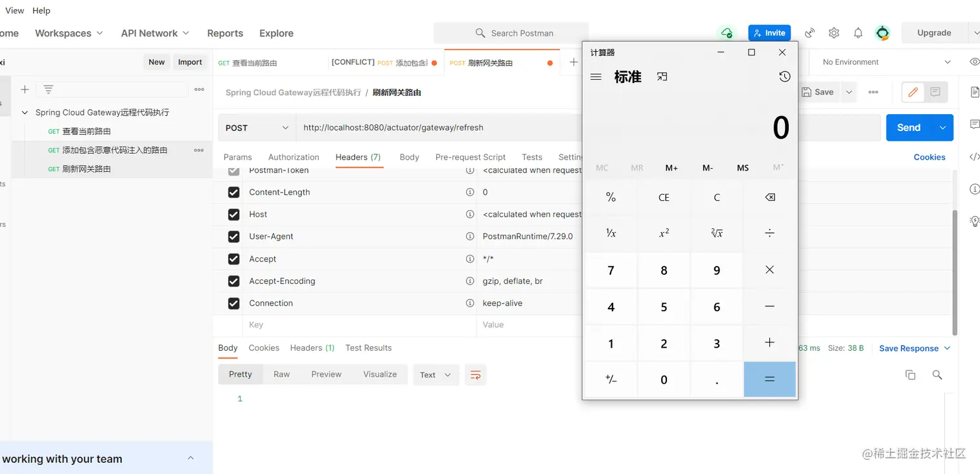Uncheck the Content-Length header checkbox
The image size is (980, 474).
pos(233,193)
